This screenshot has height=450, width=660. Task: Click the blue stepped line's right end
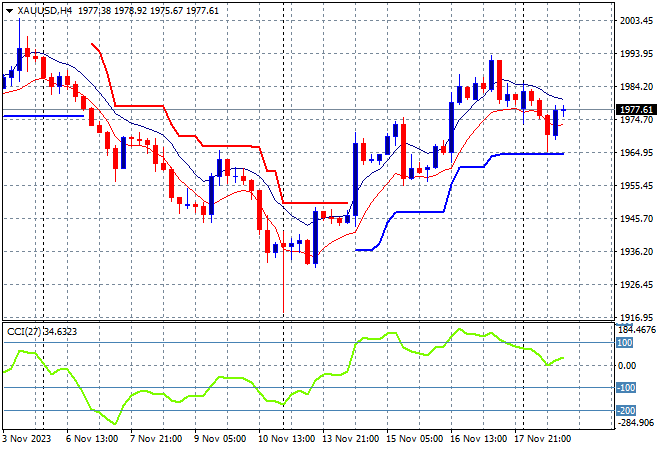click(x=562, y=153)
